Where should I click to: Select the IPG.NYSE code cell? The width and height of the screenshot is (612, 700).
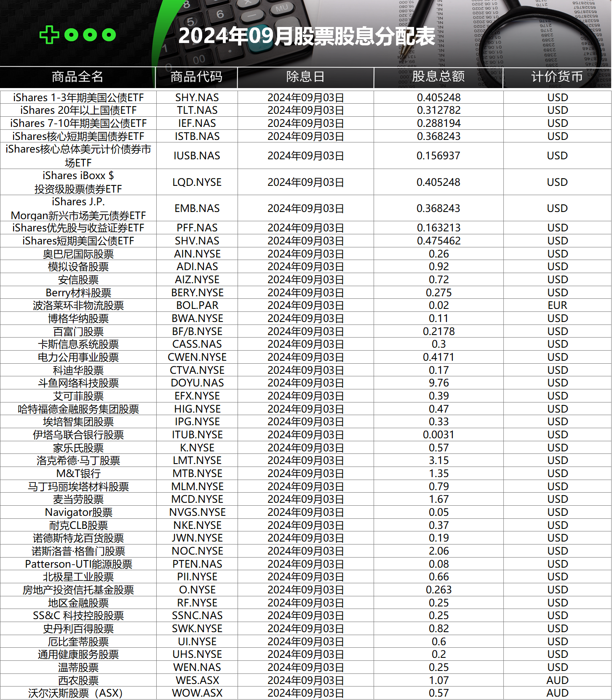point(197,422)
